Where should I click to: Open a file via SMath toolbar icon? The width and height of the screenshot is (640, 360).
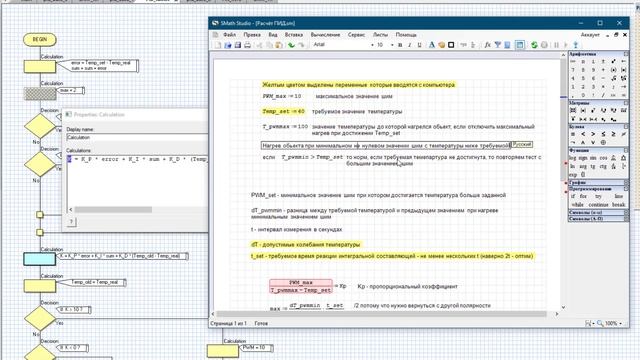(228, 45)
